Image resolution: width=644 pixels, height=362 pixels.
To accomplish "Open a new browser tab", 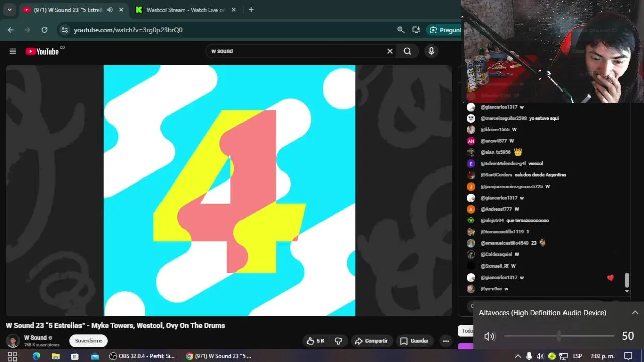I will pyautogui.click(x=251, y=10).
